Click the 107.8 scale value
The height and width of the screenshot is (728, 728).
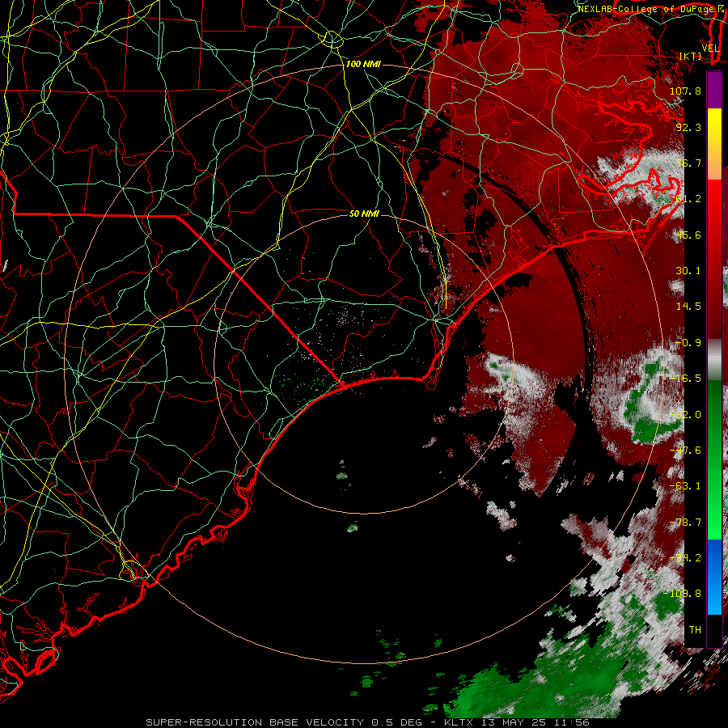(685, 91)
